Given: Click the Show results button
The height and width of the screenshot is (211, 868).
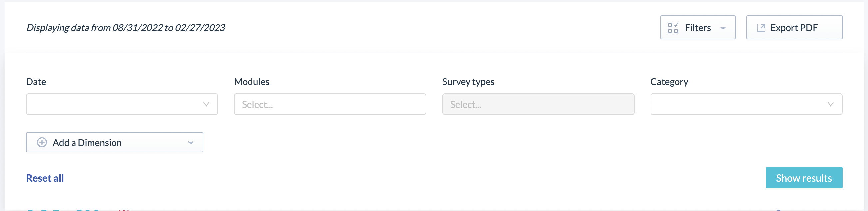Looking at the screenshot, I should click(804, 178).
